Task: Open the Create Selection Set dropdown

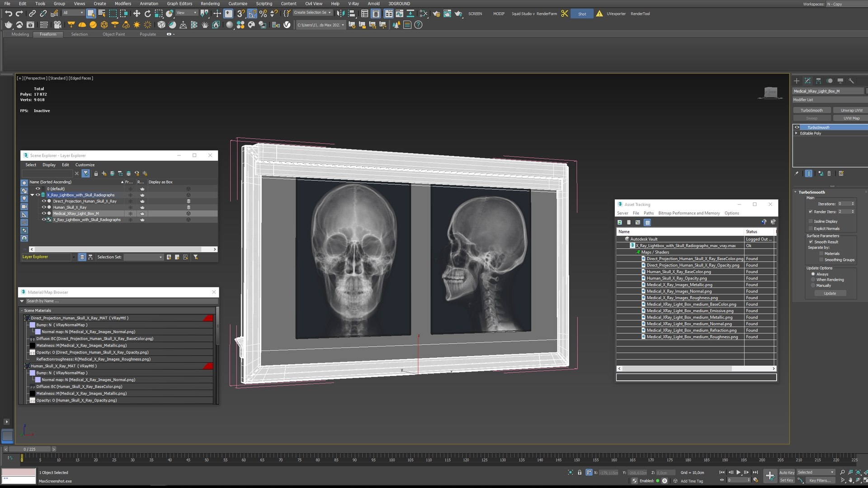Action: [x=312, y=13]
